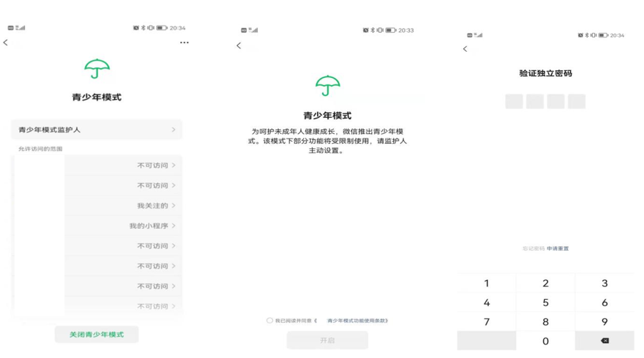Select the first password digit box
Screen dimensions: 644x358
tap(514, 101)
